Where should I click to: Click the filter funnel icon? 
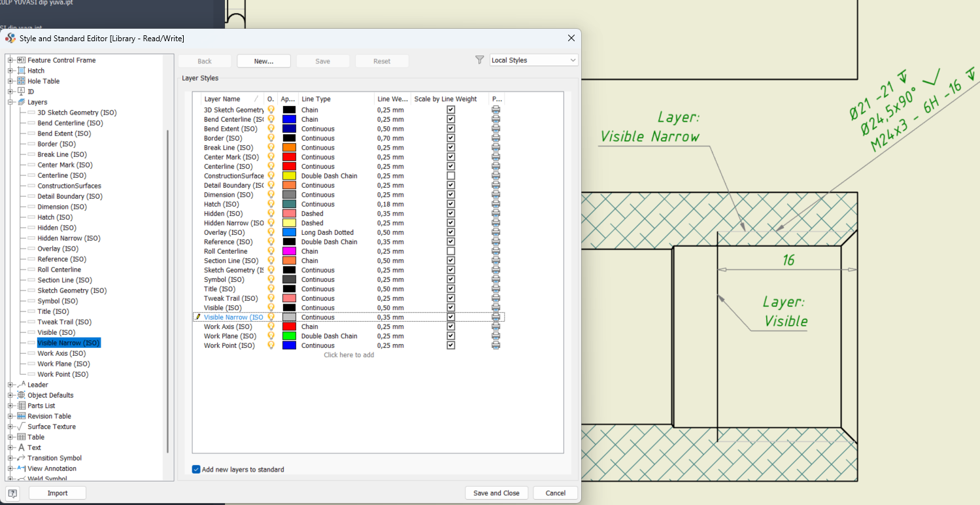[479, 60]
